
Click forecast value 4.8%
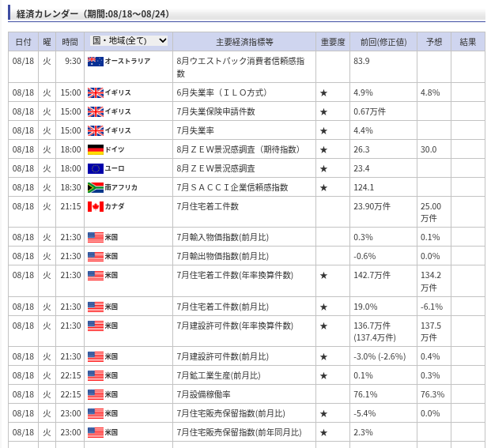pyautogui.click(x=430, y=92)
